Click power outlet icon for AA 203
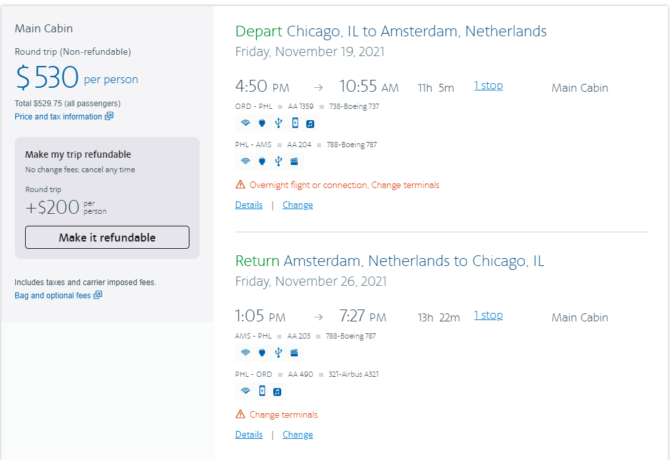 (262, 353)
